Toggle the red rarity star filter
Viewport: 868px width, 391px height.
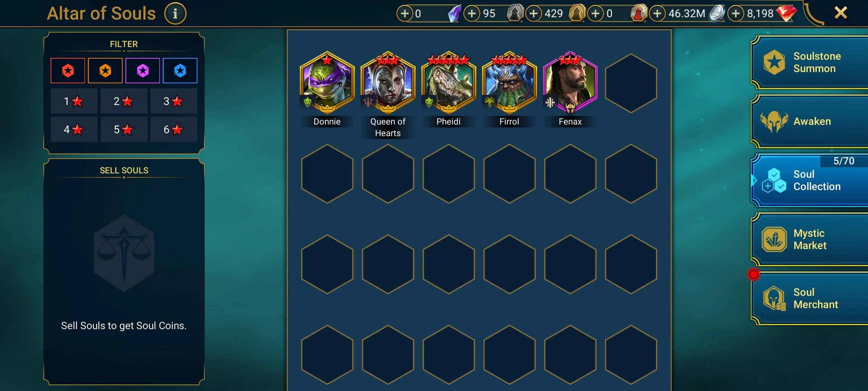[68, 71]
